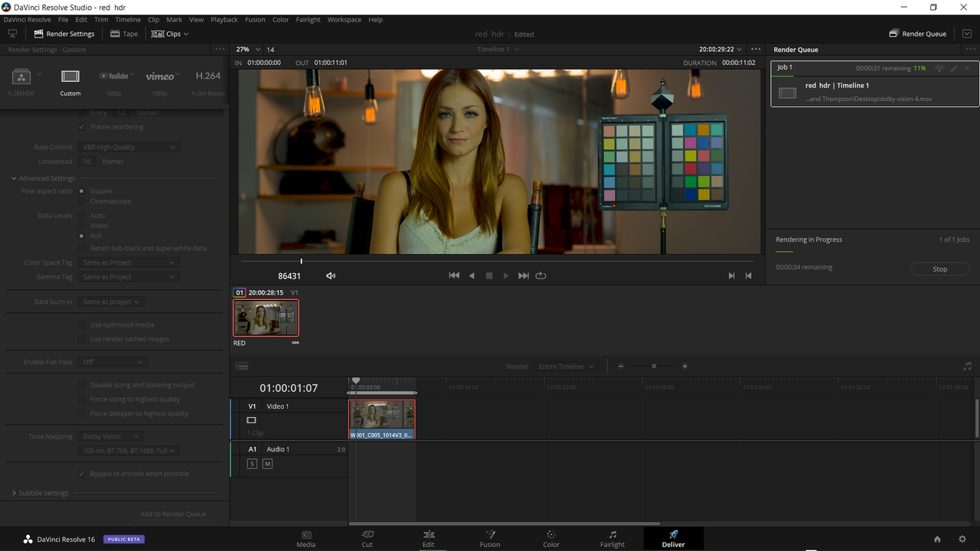Select Cinemascope pixel aspect ratio
Image resolution: width=980 pixels, height=551 pixels.
point(82,201)
